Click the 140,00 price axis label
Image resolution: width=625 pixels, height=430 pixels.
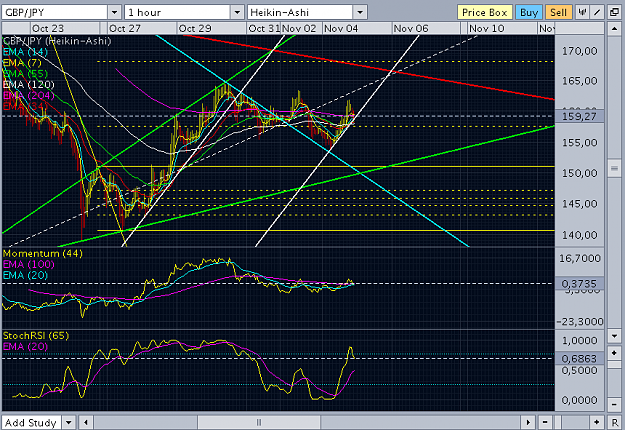(580, 235)
